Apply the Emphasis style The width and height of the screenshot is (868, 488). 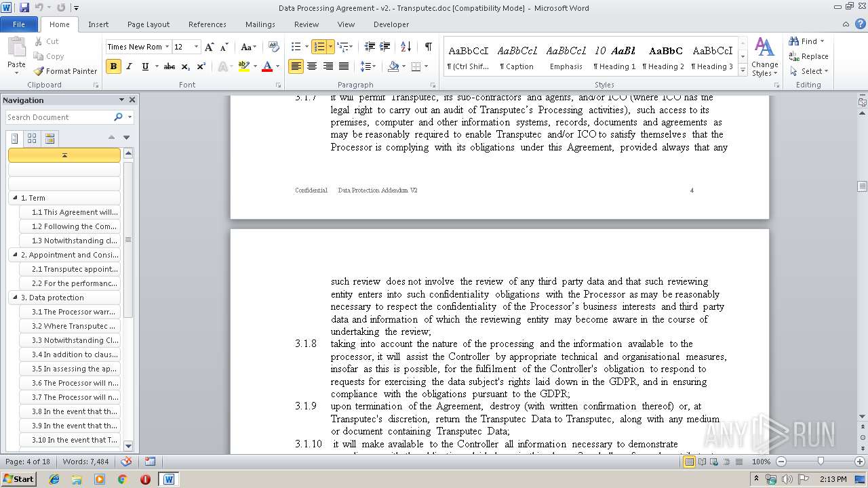pyautogui.click(x=566, y=57)
